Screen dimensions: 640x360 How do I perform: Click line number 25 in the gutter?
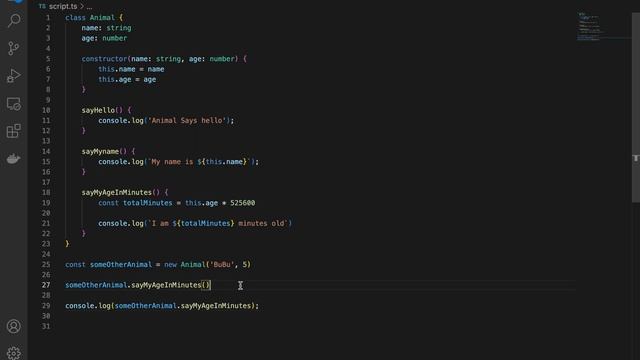coord(46,264)
